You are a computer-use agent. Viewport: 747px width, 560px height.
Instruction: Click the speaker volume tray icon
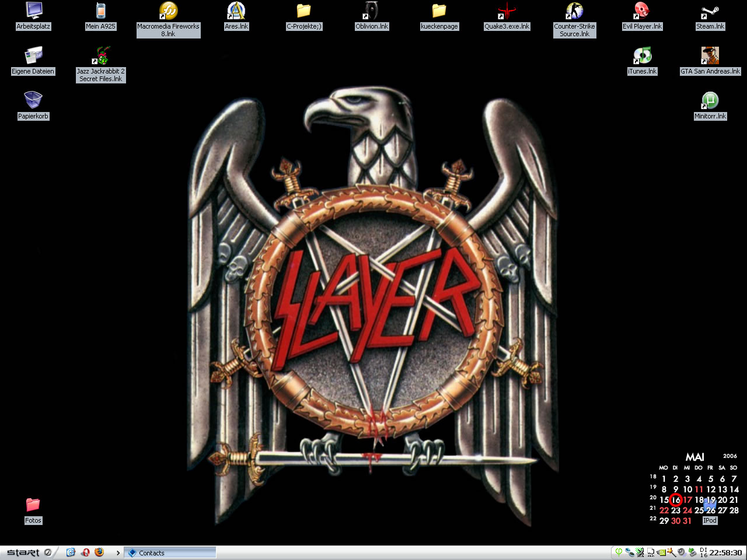pyautogui.click(x=681, y=552)
